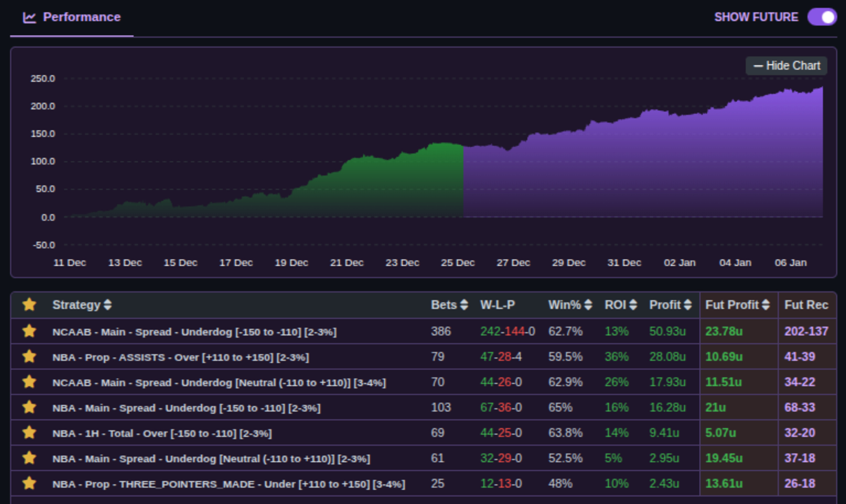This screenshot has height=504, width=846.
Task: Click the 65% win percentage cell
Action: 560,407
